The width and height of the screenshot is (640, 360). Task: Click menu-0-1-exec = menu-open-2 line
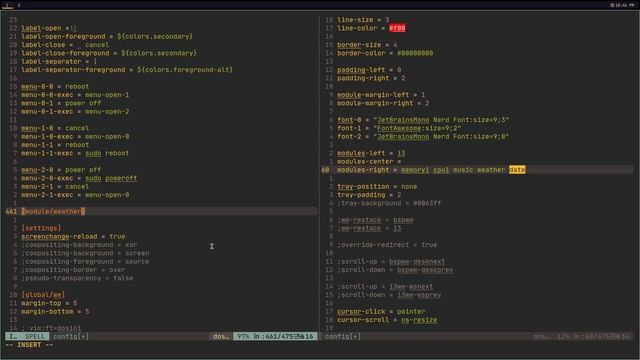[75, 111]
